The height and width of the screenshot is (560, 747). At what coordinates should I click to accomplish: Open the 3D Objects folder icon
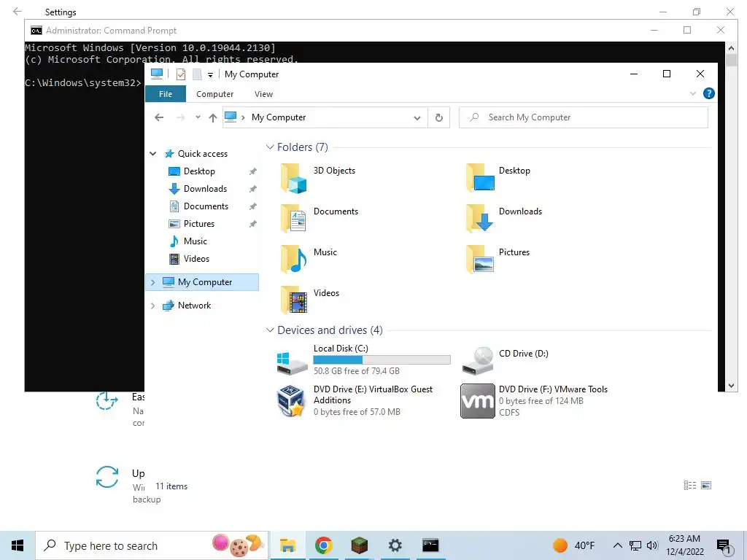(x=293, y=179)
